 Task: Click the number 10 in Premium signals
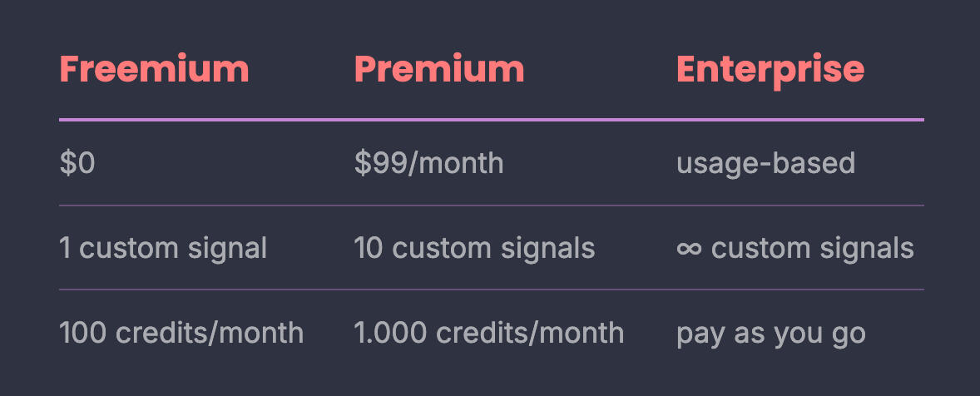[x=367, y=248]
